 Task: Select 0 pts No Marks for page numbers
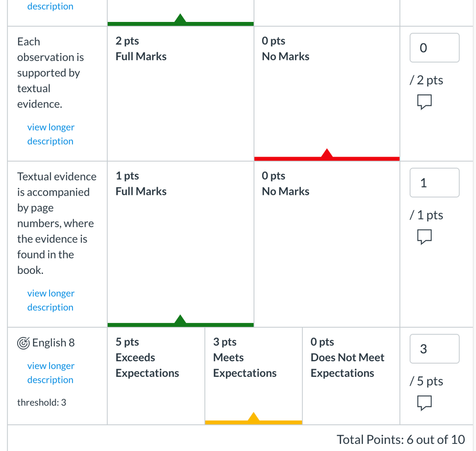pos(326,243)
